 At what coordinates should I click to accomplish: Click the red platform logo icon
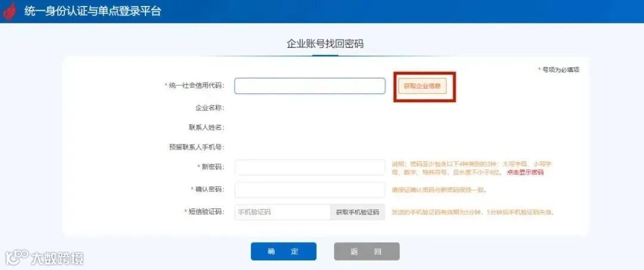pos(9,11)
